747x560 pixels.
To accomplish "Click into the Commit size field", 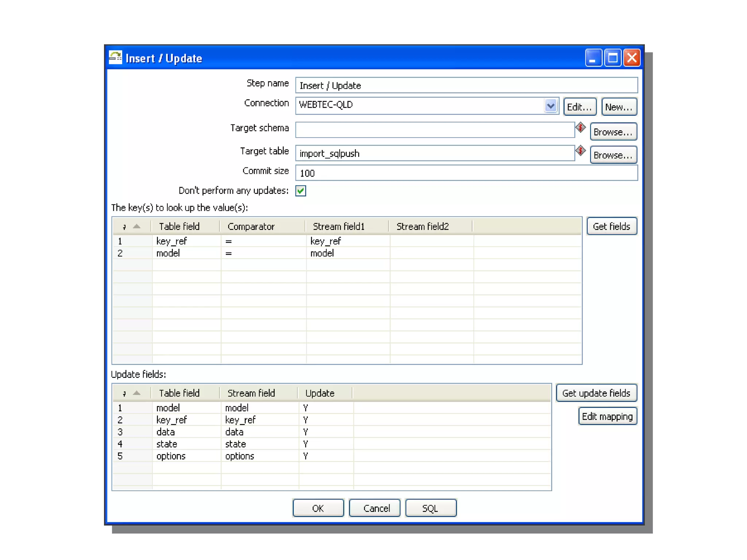I will pos(466,173).
